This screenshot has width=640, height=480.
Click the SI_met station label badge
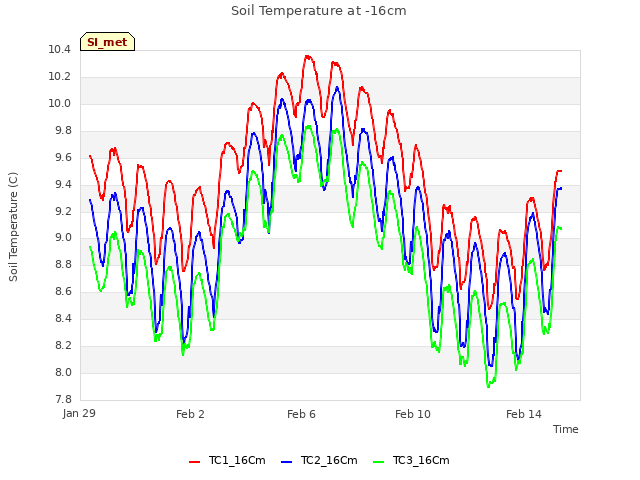coord(107,42)
